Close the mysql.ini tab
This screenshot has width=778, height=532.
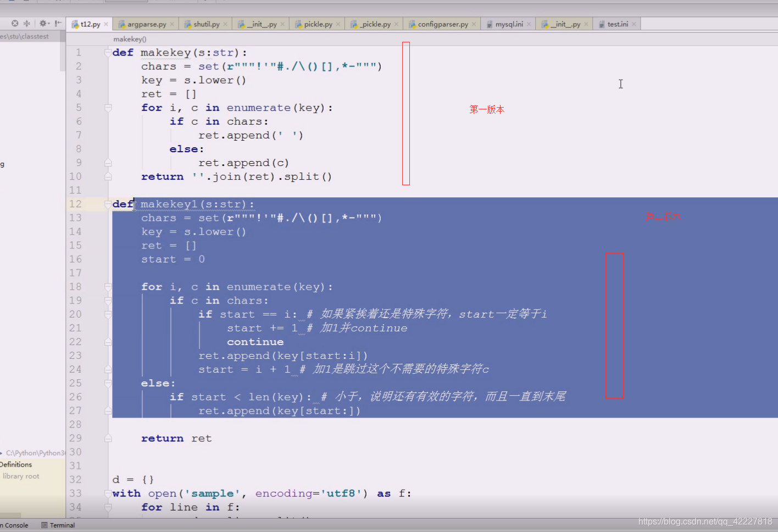[529, 24]
